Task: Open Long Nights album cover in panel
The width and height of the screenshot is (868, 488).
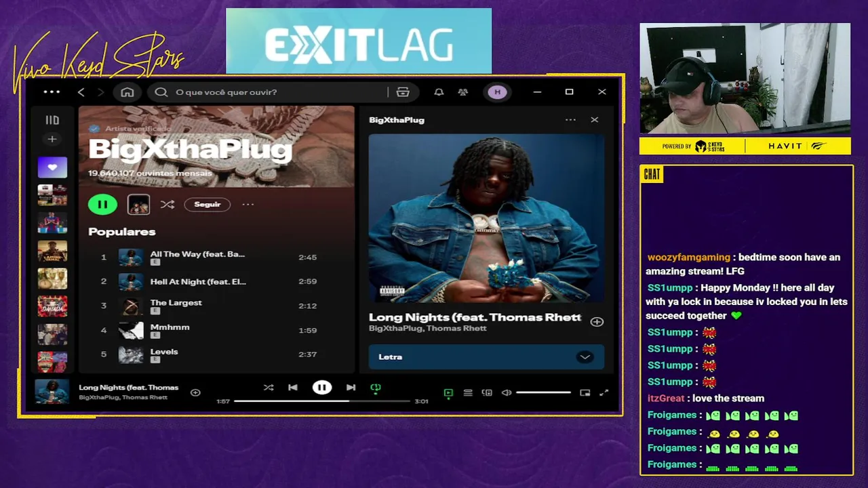Action: 486,218
